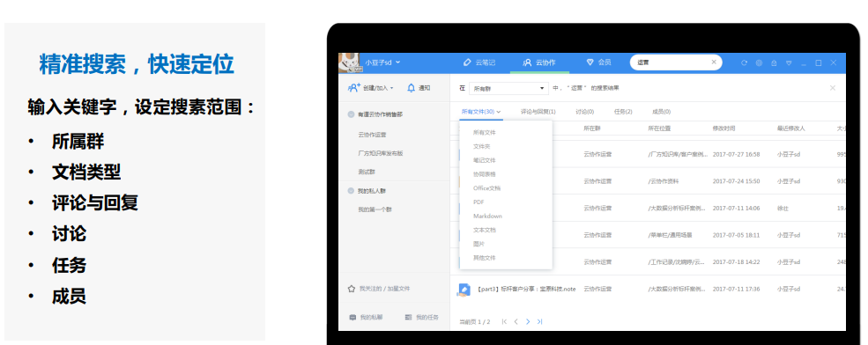This screenshot has height=345, width=868.
Task: Open 我的私聊 private chat
Action: 366,318
